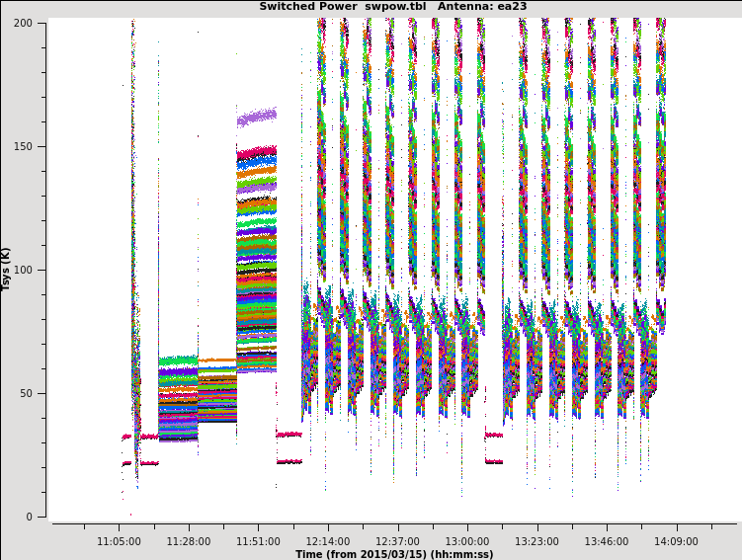Image resolution: width=742 pixels, height=560 pixels.
Task: Select the 13:23:00 time tick label
Action: tap(536, 541)
